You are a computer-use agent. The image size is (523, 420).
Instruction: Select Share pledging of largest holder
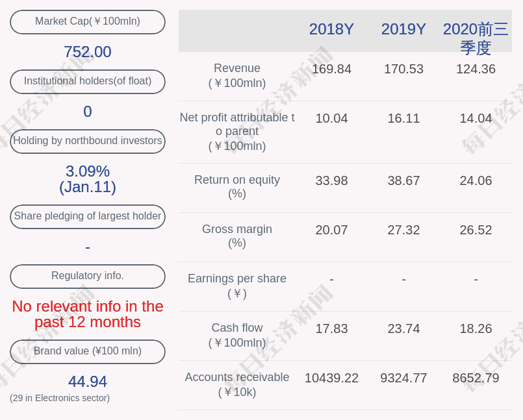pyautogui.click(x=88, y=216)
